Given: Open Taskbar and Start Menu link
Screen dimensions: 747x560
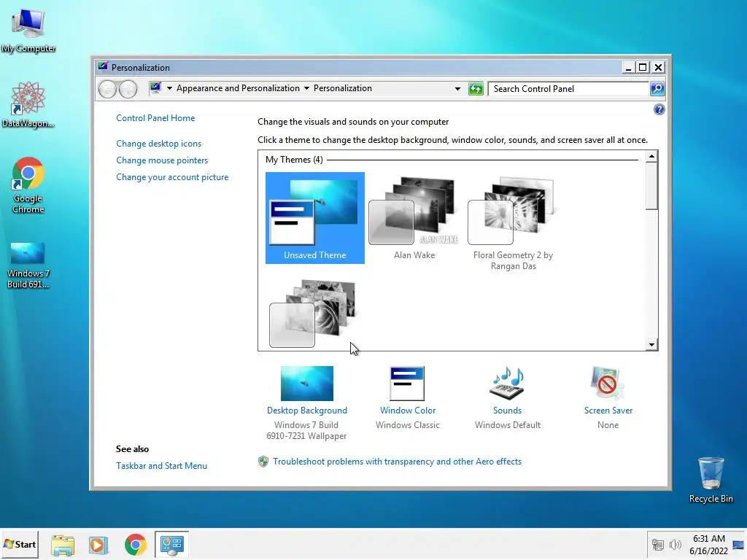Looking at the screenshot, I should click(x=161, y=466).
